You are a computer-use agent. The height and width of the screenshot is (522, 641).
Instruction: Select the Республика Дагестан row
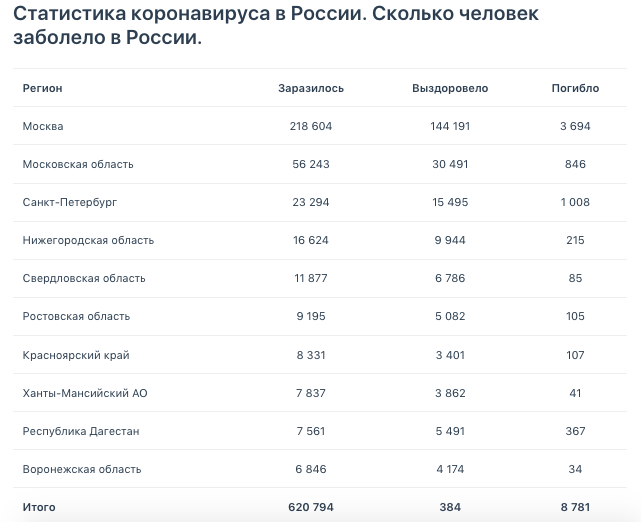tap(81, 431)
